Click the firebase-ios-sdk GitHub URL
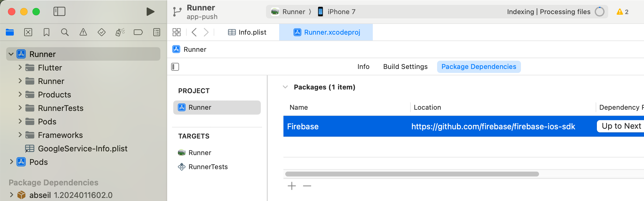The width and height of the screenshot is (644, 201). point(493,126)
